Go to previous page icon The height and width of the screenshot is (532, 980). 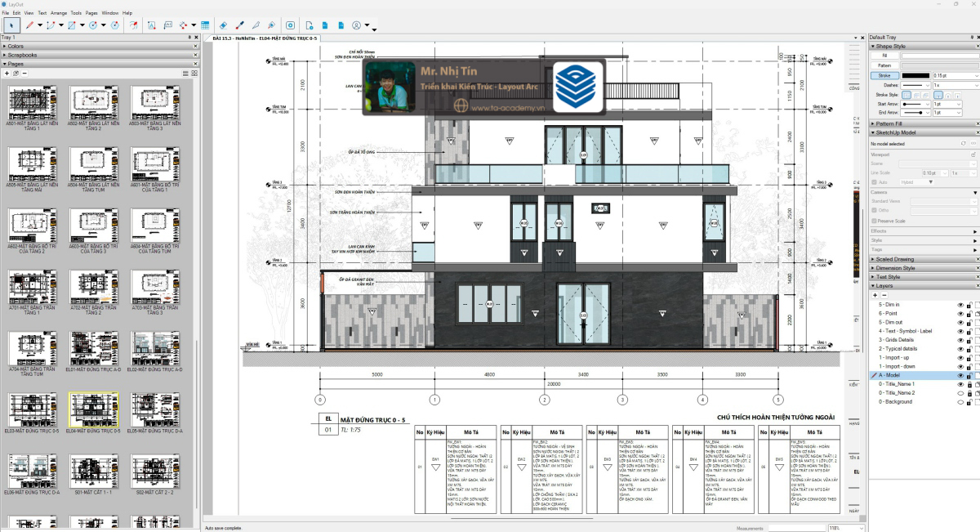325,25
